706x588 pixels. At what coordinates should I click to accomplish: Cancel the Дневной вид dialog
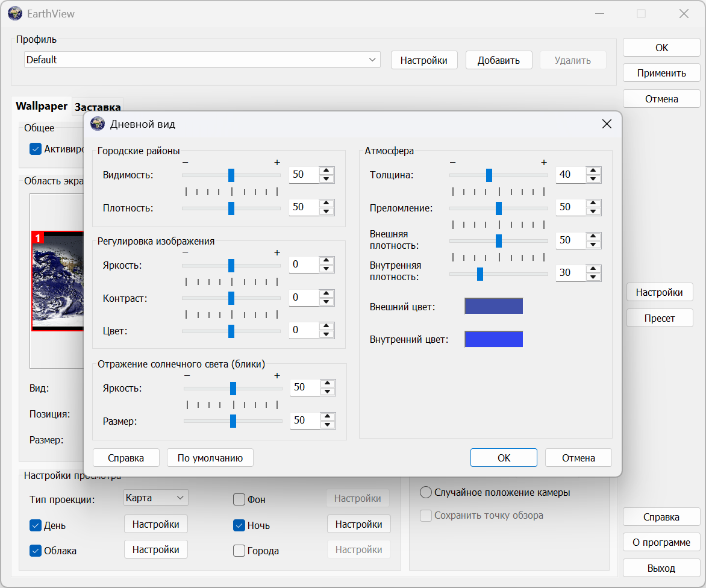(x=578, y=458)
